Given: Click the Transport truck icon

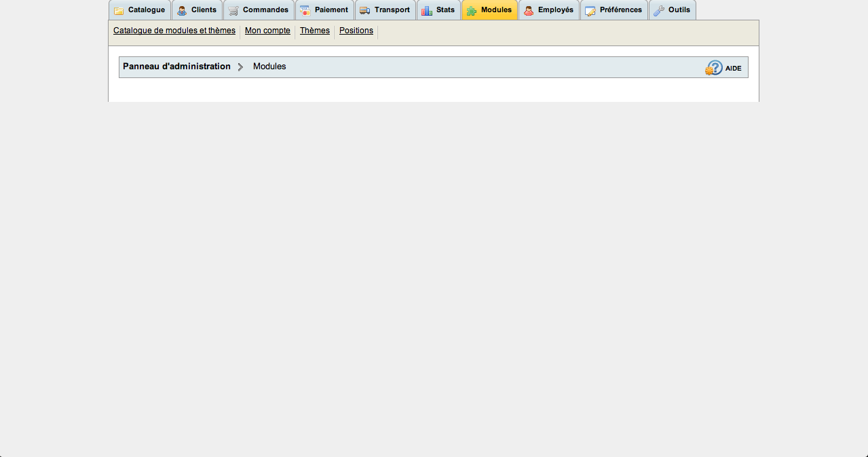Looking at the screenshot, I should pyautogui.click(x=365, y=11).
